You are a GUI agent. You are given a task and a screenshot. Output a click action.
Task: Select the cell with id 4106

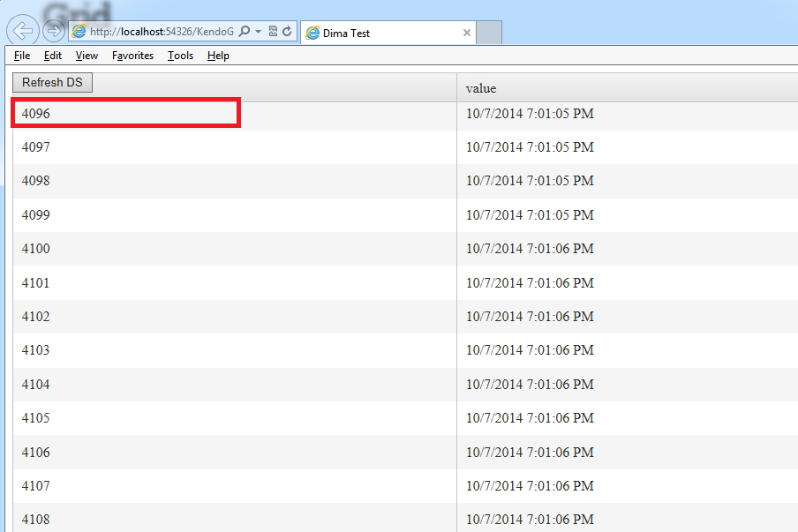(x=235, y=452)
